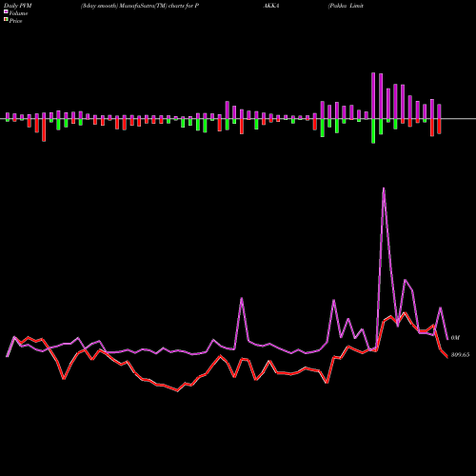476x476 pixels.
Task: Click the Volume legend label
Action: pyautogui.click(x=18, y=13)
